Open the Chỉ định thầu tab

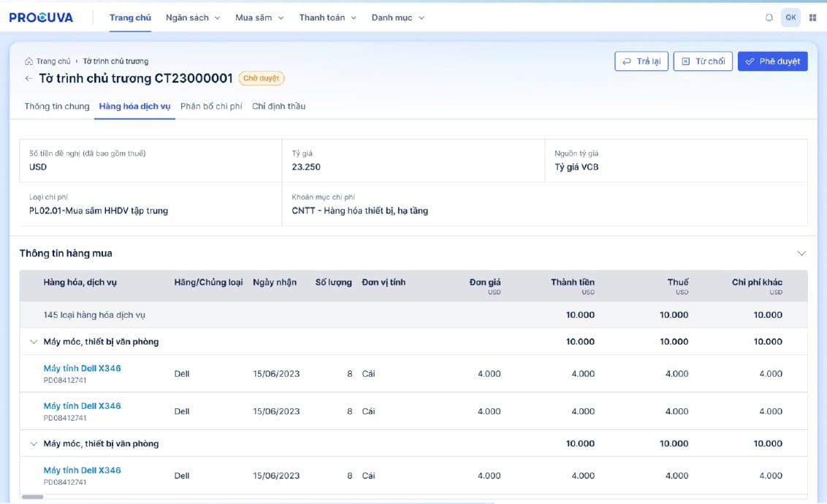pyautogui.click(x=278, y=106)
